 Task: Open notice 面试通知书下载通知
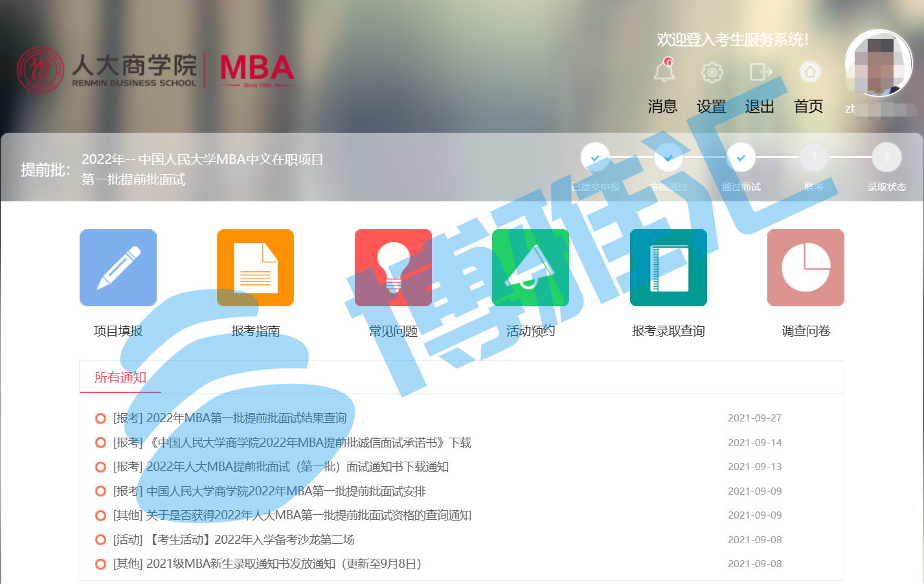tap(281, 467)
